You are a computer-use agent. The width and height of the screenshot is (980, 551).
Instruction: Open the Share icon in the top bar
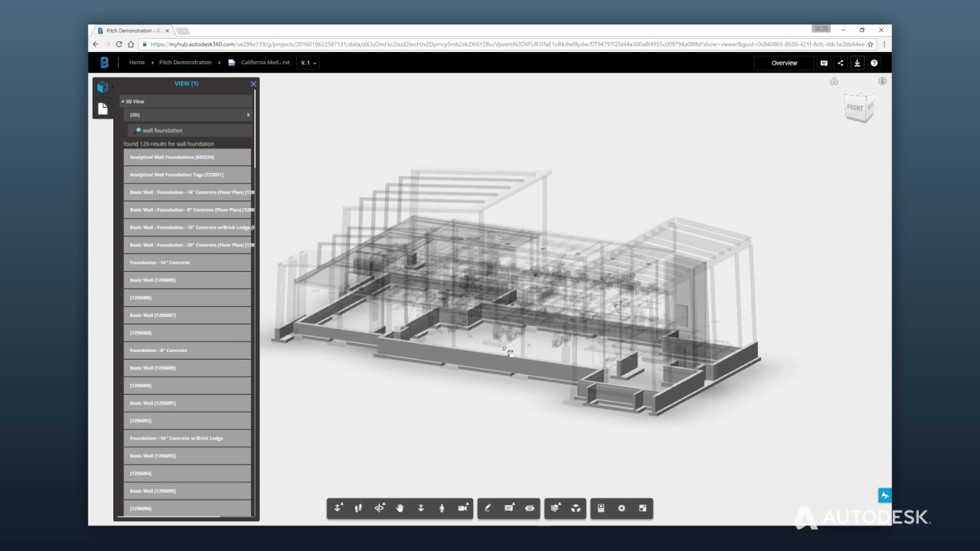click(x=840, y=63)
